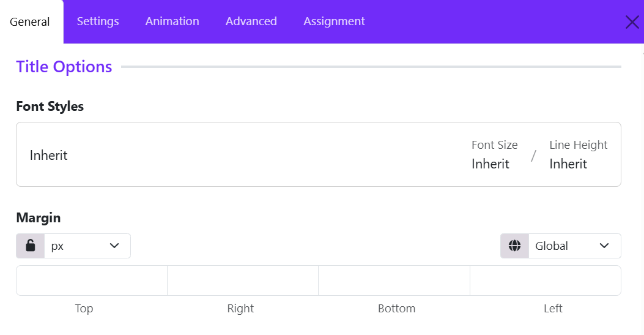Screen dimensions: 644x335
Task: Open the Animation tab
Action: point(172,21)
